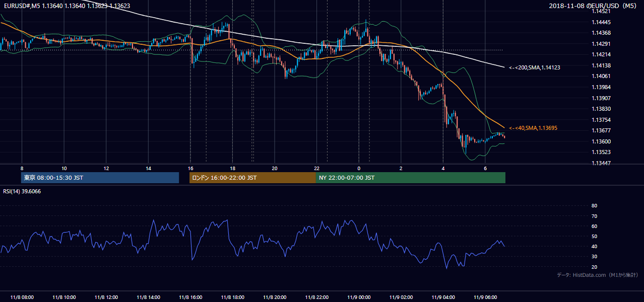The width and height of the screenshot is (644, 302).
Task: Click price axis value 1.13830
Action: (x=601, y=109)
